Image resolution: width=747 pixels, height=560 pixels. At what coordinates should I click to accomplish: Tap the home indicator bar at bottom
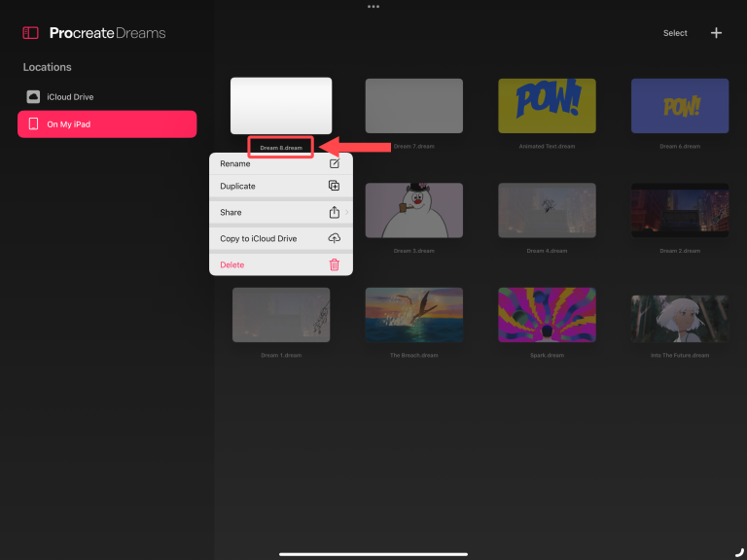pyautogui.click(x=373, y=554)
